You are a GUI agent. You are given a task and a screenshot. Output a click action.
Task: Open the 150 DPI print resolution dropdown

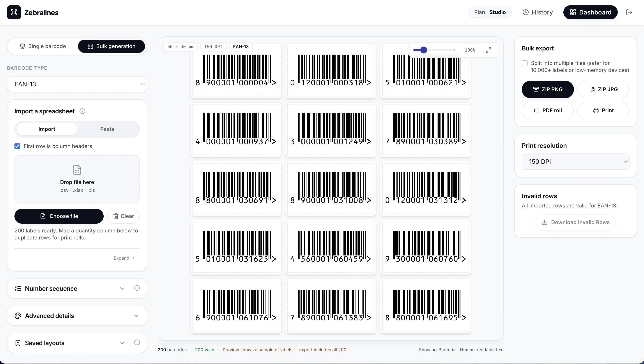pyautogui.click(x=575, y=161)
